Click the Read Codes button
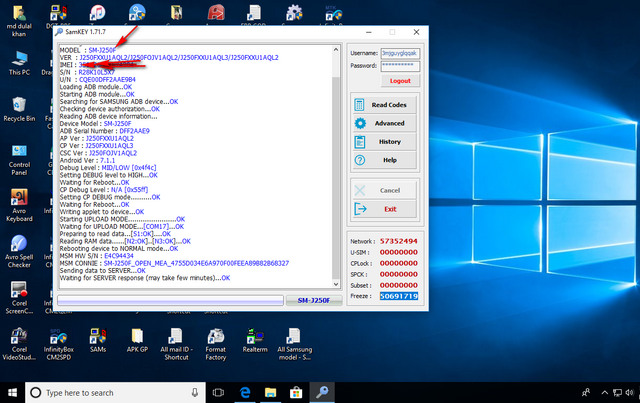This screenshot has width=640, height=403. [384, 105]
